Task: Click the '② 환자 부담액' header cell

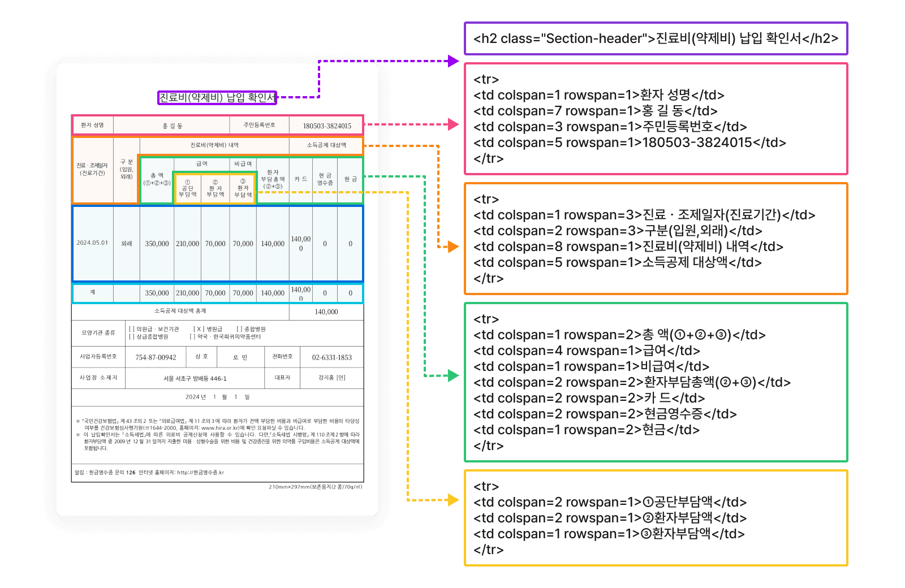Action: pyautogui.click(x=215, y=188)
